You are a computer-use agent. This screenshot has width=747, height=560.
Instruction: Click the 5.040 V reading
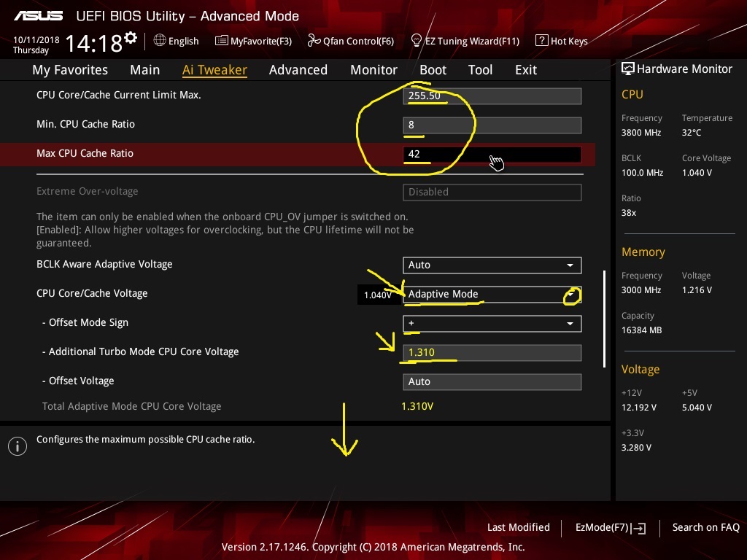click(697, 408)
